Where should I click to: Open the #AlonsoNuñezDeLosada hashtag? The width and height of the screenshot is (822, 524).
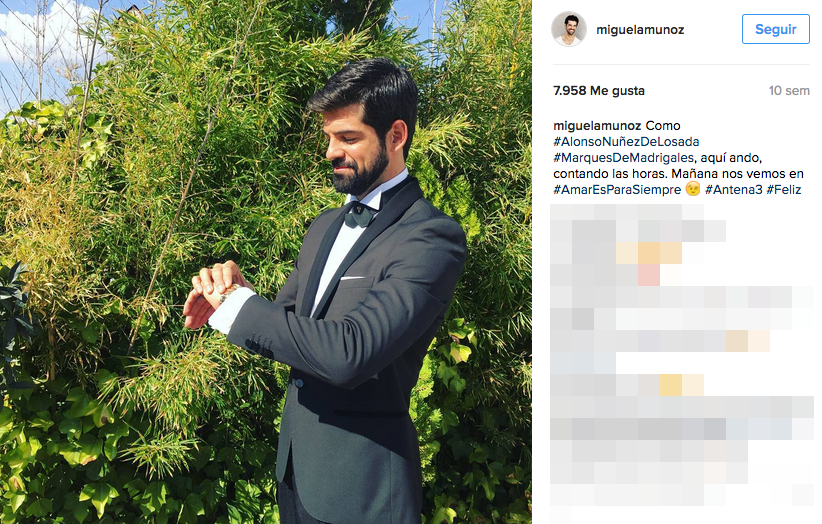626,141
